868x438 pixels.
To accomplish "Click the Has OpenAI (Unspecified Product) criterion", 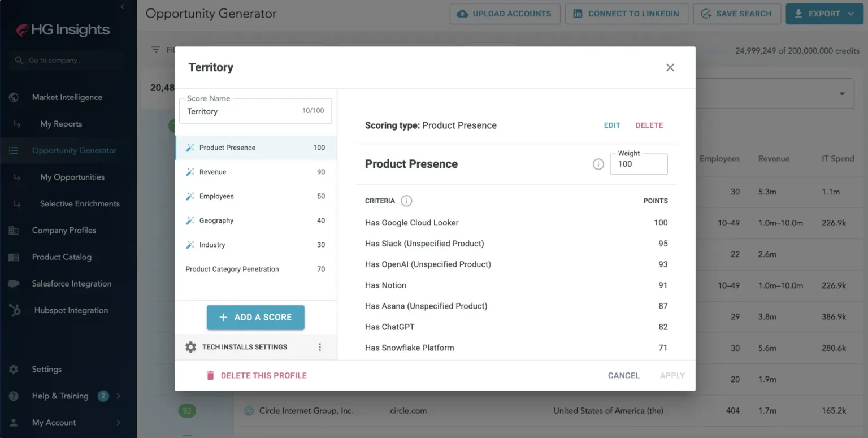I will point(428,264).
